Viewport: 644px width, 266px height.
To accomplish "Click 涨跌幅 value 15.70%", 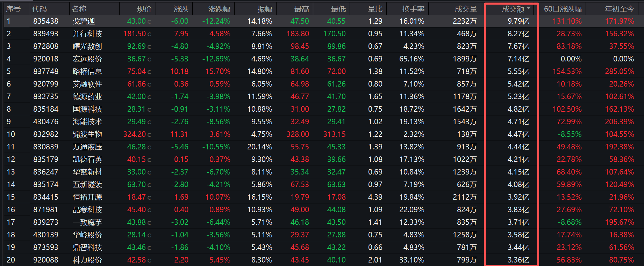I will (218, 72).
